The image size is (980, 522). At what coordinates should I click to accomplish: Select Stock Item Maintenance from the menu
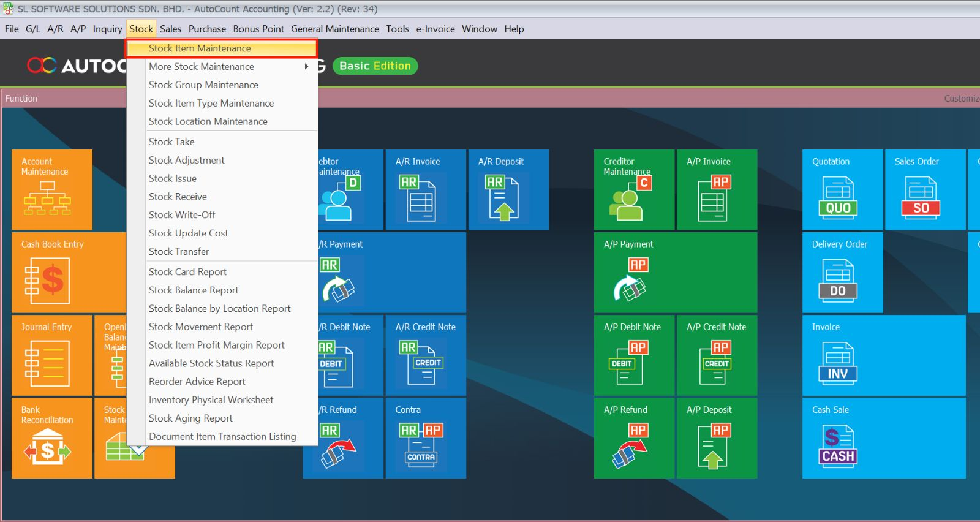(200, 48)
